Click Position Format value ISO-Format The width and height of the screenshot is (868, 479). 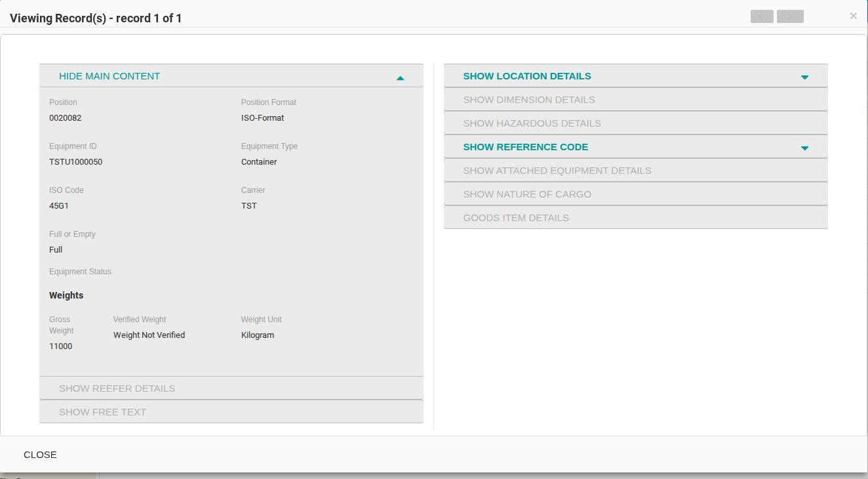[263, 118]
